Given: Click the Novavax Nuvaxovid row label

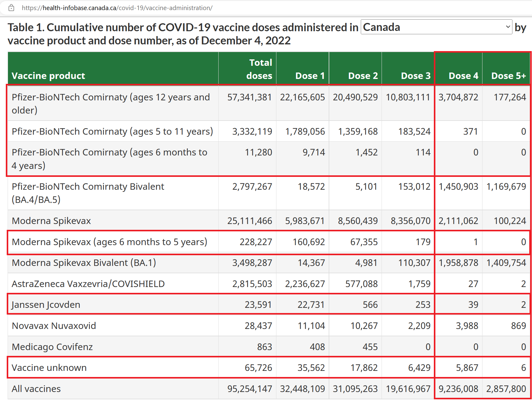Looking at the screenshot, I should tap(54, 326).
